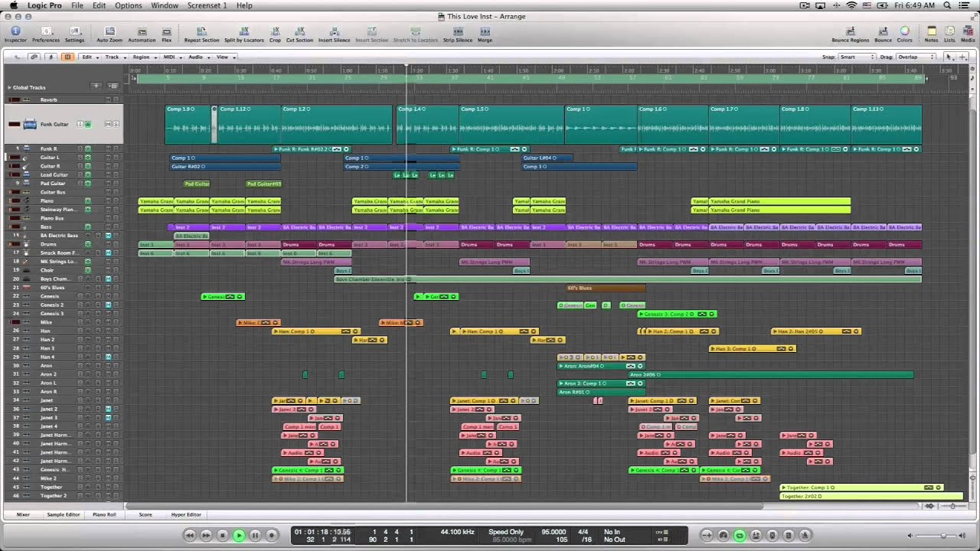Click the Play button

click(239, 535)
